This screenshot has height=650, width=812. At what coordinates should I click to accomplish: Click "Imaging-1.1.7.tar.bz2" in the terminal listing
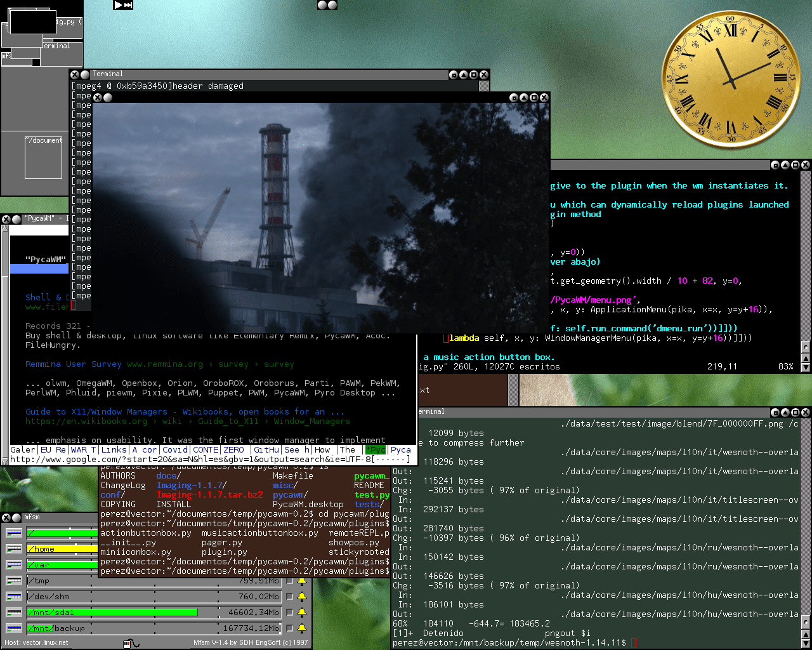click(x=210, y=495)
